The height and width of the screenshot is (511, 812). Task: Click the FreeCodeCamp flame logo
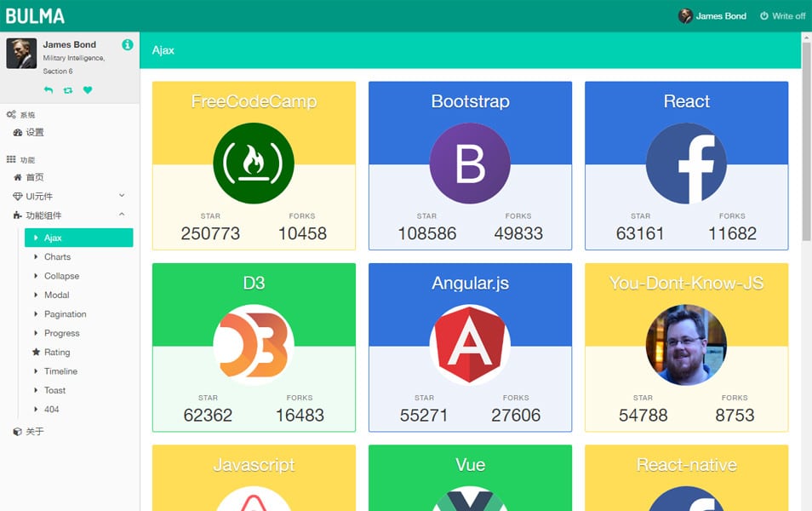point(254,164)
